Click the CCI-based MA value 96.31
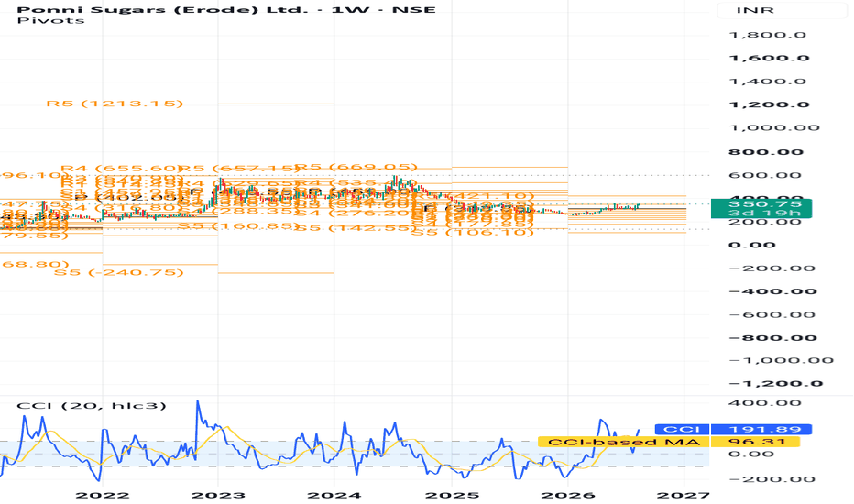 pyautogui.click(x=755, y=442)
